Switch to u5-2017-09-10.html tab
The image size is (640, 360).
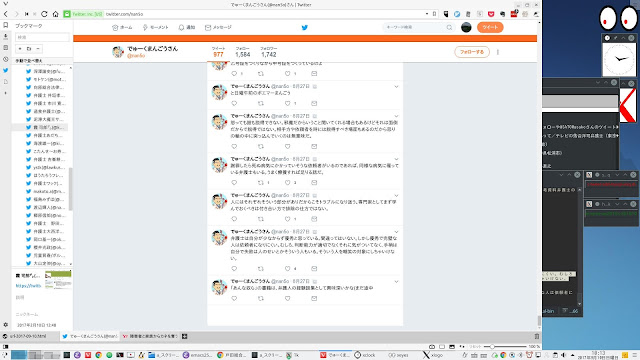(x=29, y=336)
